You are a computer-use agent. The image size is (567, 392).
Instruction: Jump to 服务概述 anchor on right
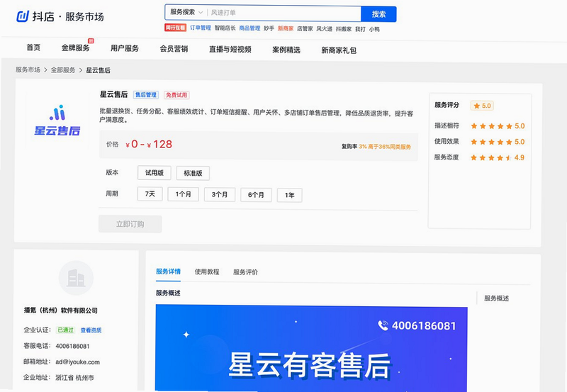coord(497,298)
